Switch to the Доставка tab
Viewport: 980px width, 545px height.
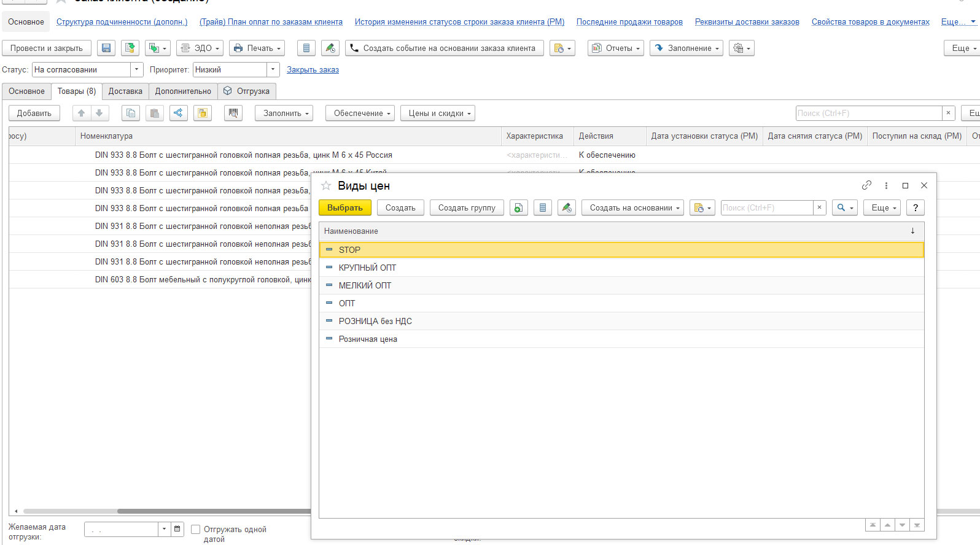click(x=125, y=91)
